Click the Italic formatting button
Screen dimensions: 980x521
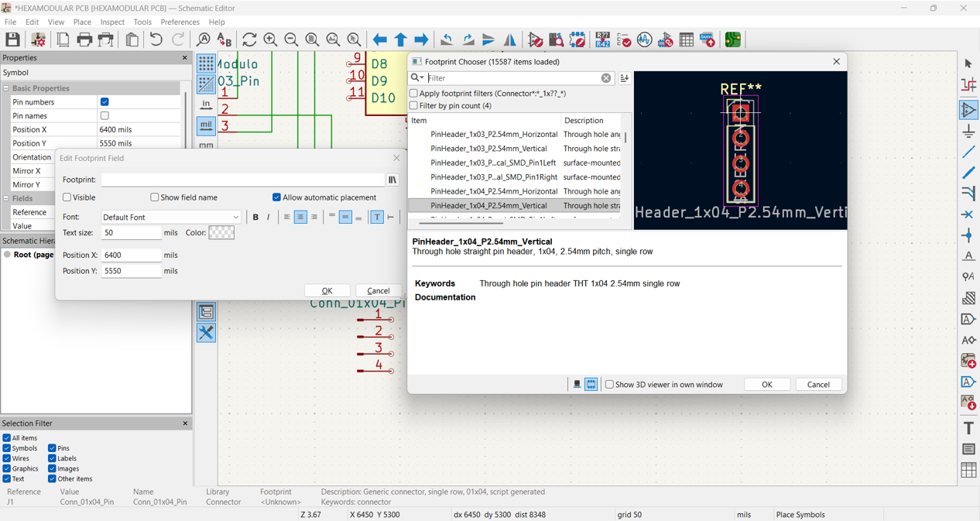[269, 218]
